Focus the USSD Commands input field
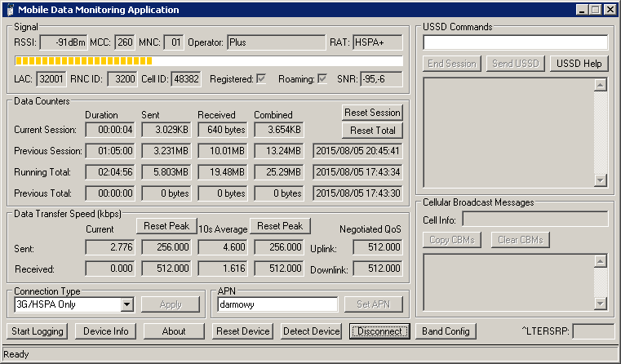The width and height of the screenshot is (621, 364). [515, 42]
